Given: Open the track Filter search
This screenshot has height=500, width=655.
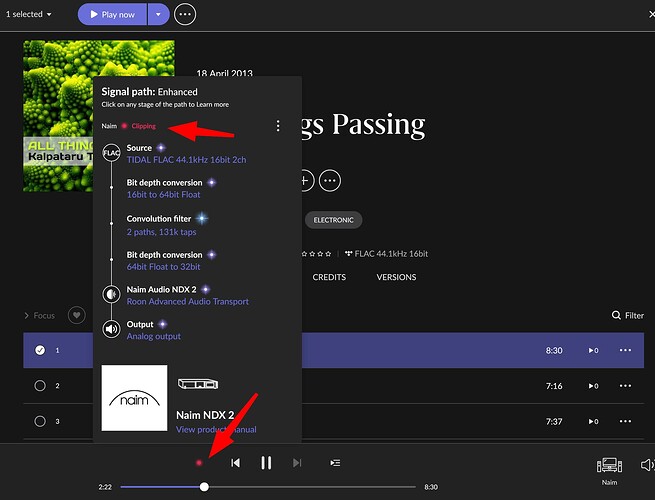Looking at the screenshot, I should point(628,315).
